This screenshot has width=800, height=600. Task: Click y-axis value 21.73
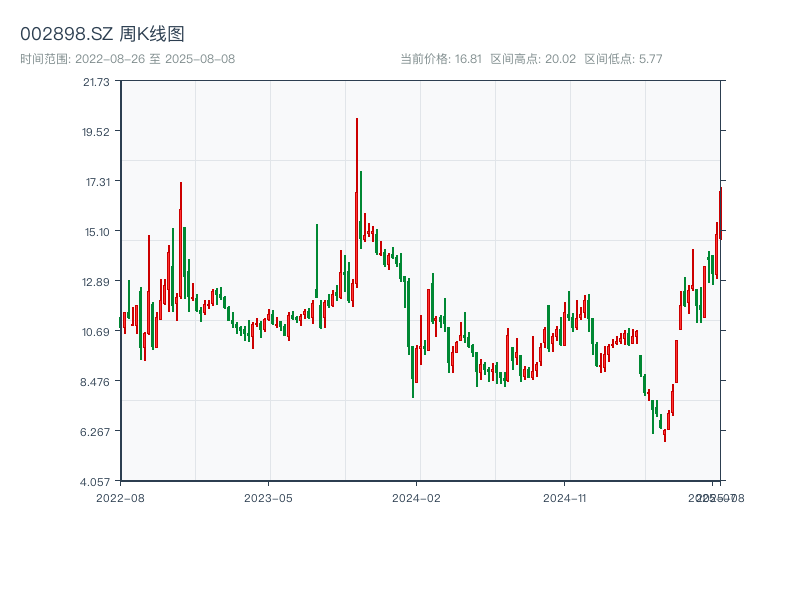[96, 82]
